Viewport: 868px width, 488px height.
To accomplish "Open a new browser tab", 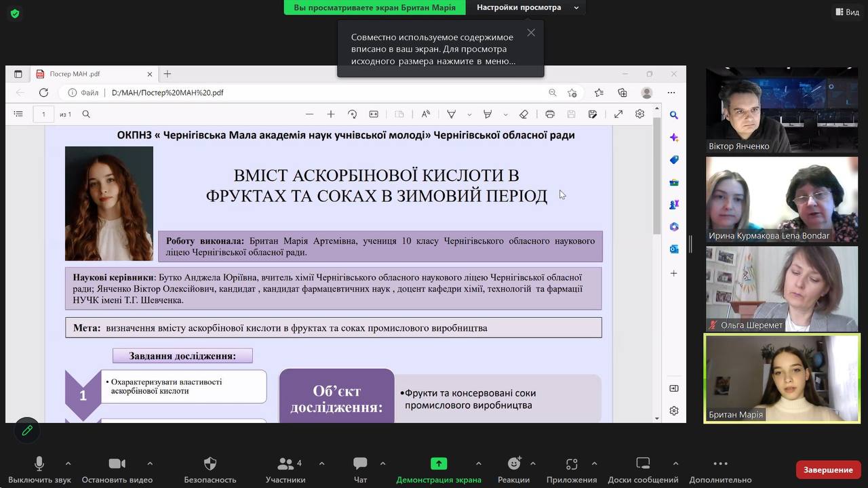I will click(167, 74).
